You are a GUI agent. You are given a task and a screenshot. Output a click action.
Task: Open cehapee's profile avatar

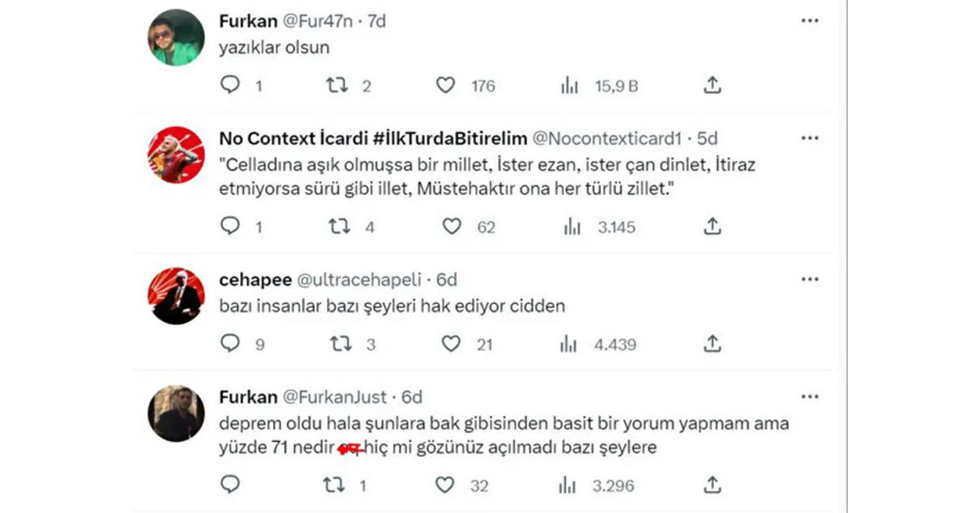click(176, 296)
